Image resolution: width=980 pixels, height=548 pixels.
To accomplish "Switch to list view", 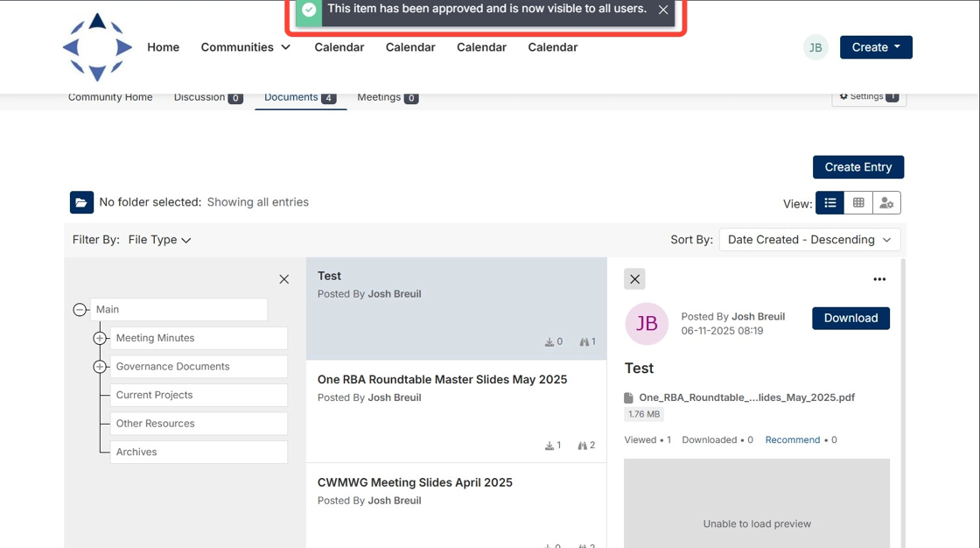I will click(x=830, y=203).
